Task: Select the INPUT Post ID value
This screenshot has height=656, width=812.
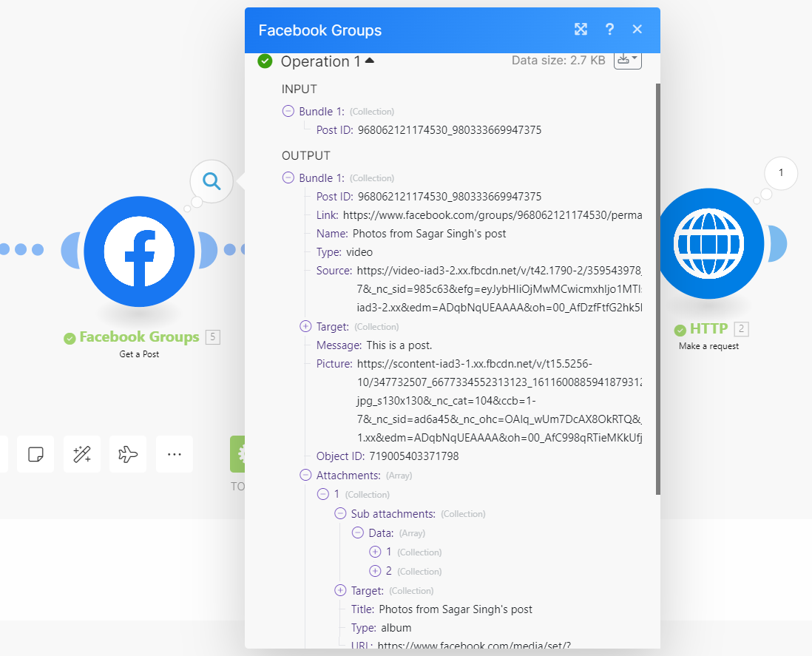Action: click(450, 130)
